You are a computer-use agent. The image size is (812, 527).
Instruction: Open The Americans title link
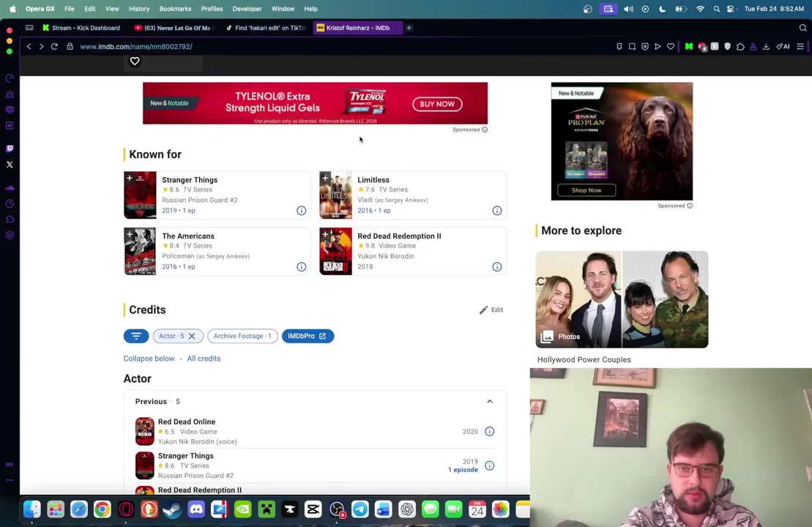pos(188,236)
